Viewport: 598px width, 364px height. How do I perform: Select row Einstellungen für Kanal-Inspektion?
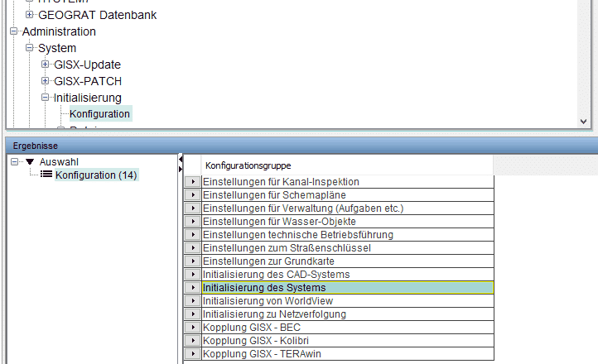pos(347,182)
